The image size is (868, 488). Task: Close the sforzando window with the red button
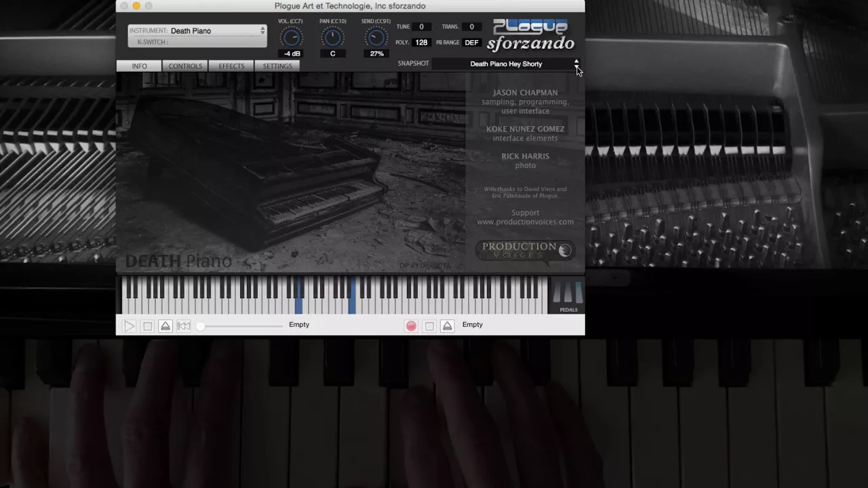pyautogui.click(x=124, y=6)
